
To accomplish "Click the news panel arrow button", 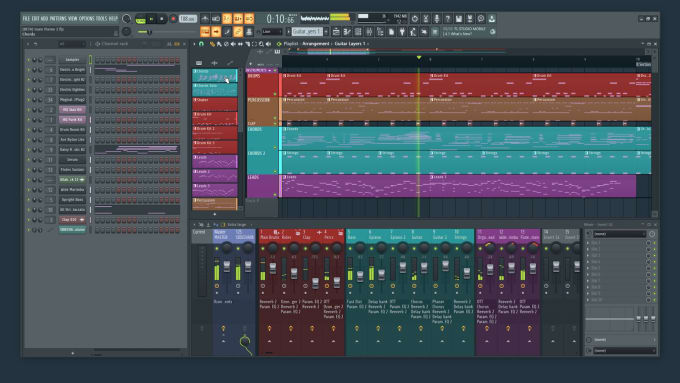I will pos(492,32).
